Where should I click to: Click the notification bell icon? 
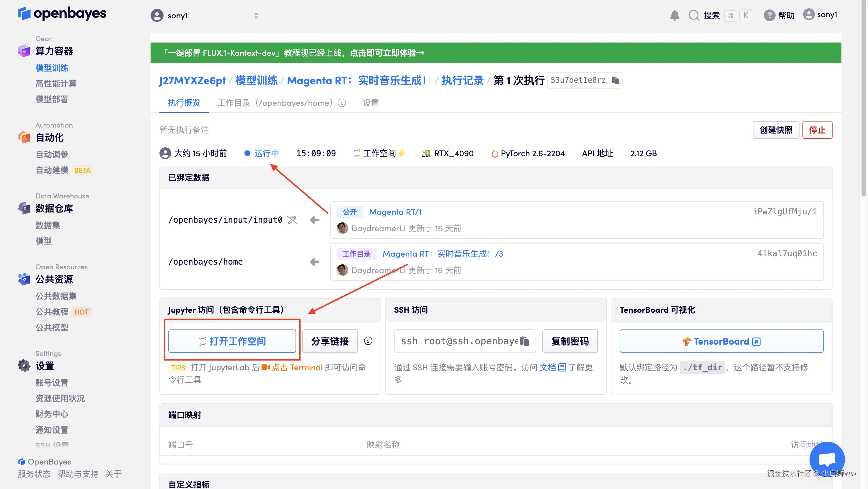tap(674, 15)
